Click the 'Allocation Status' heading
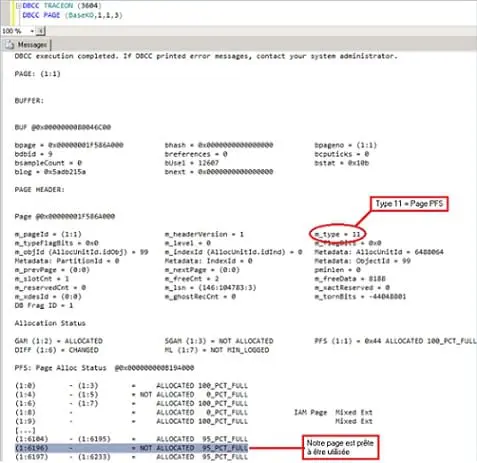 pyautogui.click(x=50, y=323)
